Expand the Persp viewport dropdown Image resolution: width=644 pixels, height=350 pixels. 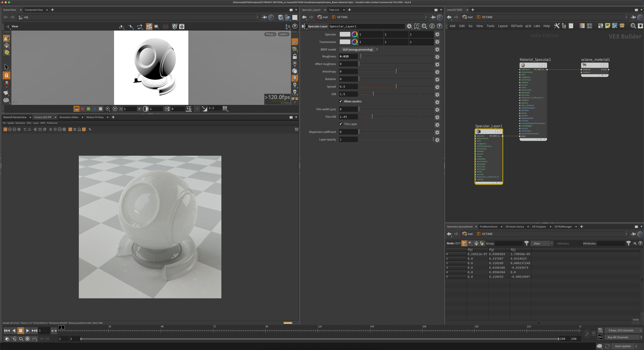pos(270,34)
